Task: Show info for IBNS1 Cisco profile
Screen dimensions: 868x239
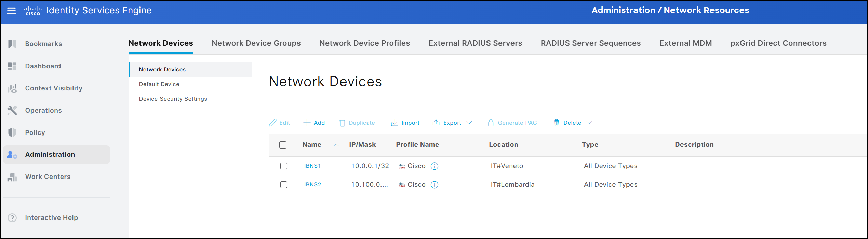Action: pos(435,166)
